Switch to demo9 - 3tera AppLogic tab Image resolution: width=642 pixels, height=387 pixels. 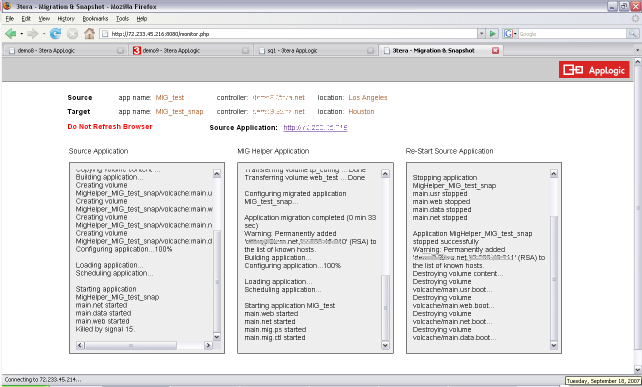pos(190,50)
